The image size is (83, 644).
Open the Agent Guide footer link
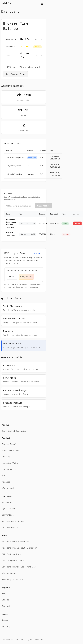pos(8,509)
